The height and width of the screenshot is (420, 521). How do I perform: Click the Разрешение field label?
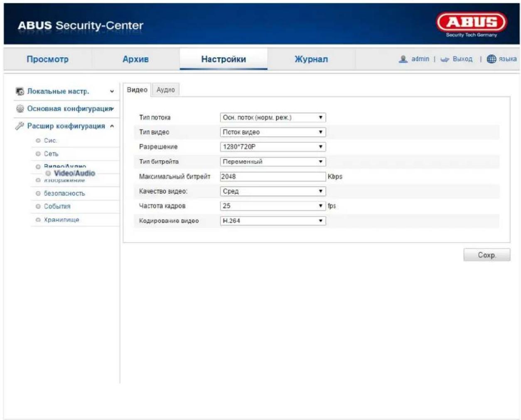tap(158, 147)
